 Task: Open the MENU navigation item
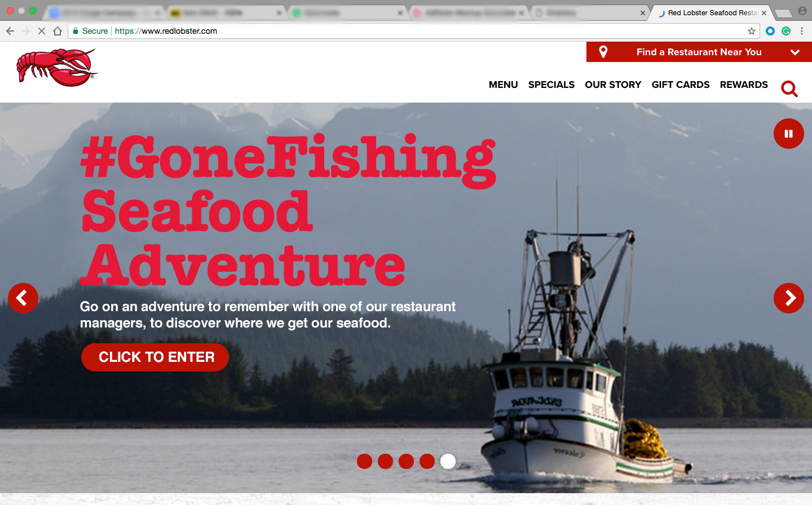(503, 85)
